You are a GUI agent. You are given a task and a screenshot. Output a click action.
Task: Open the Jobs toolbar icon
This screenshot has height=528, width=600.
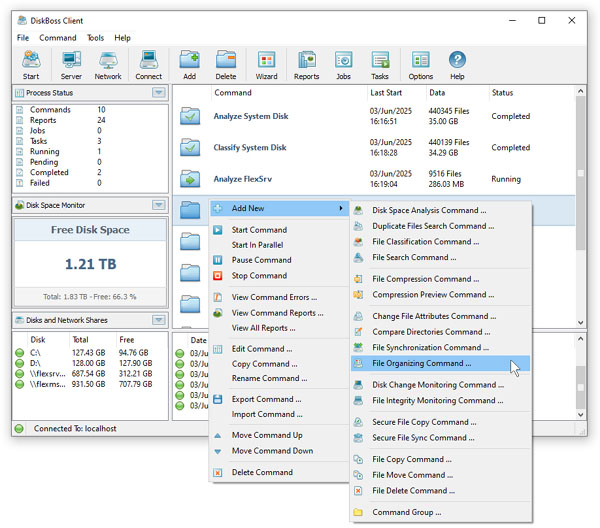pyautogui.click(x=343, y=65)
